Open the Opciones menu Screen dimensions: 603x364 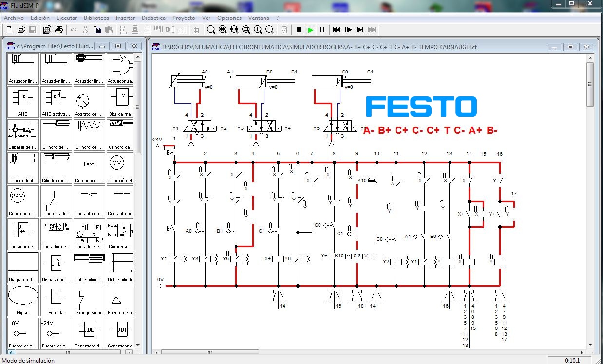coord(229,18)
